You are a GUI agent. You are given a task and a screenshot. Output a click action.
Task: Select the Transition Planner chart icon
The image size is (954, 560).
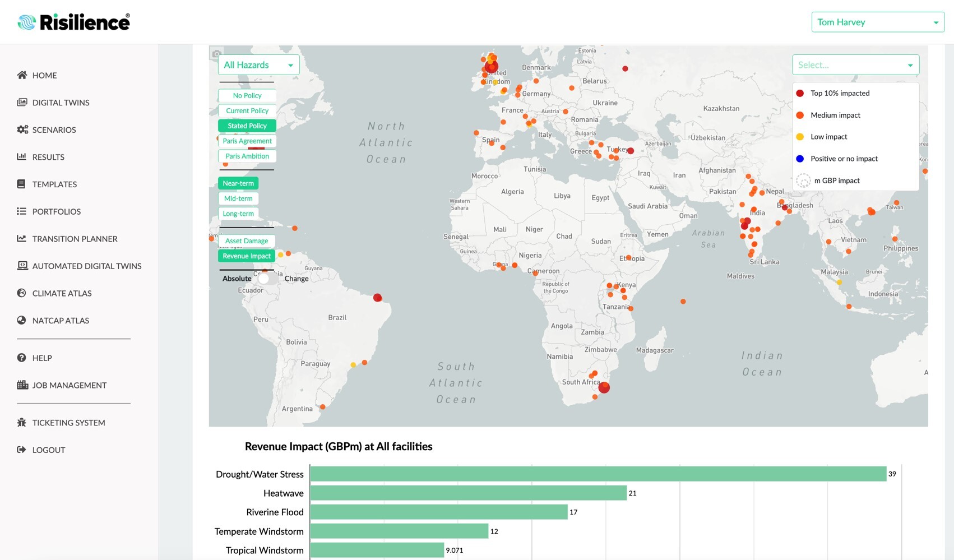22,238
